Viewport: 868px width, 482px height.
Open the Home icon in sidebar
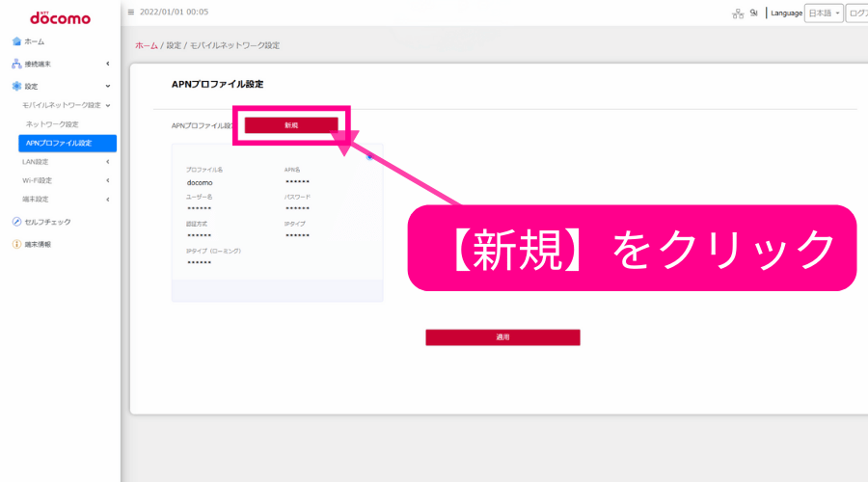(x=16, y=41)
